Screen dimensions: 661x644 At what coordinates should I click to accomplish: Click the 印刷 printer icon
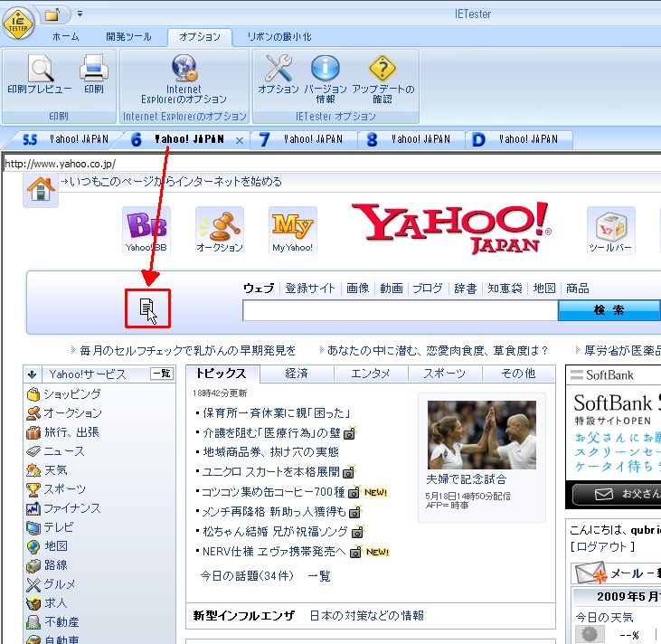pos(93,74)
